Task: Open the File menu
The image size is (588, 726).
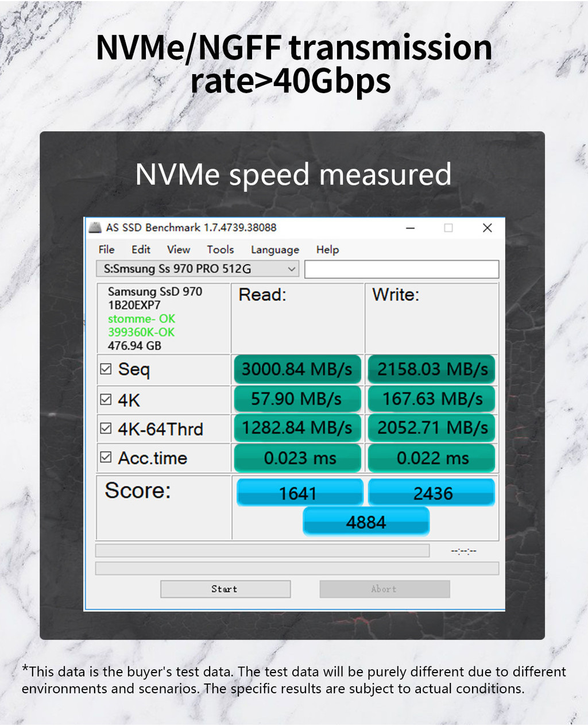Action: 106,249
